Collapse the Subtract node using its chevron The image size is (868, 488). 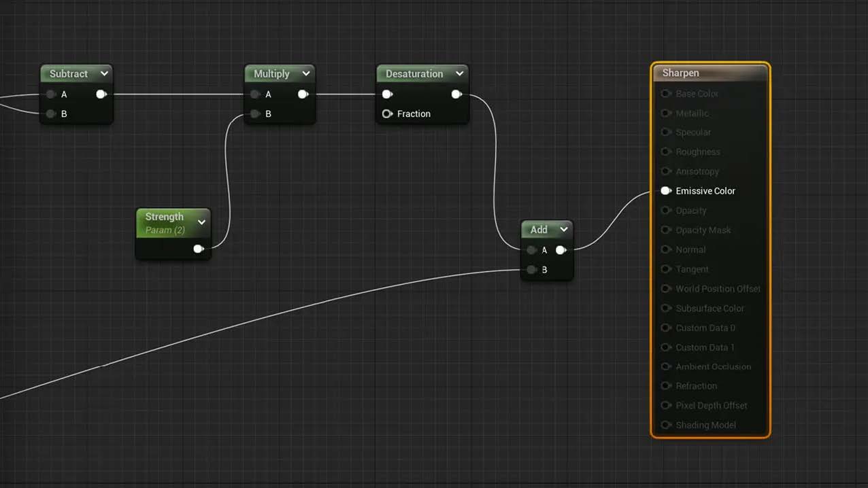click(x=104, y=73)
